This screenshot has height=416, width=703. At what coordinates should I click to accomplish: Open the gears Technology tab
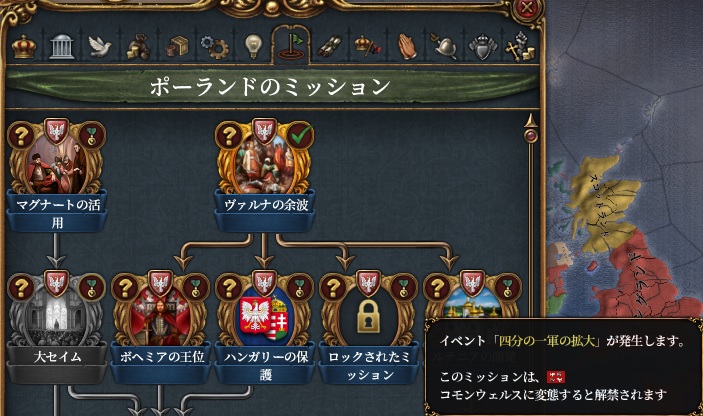[x=215, y=47]
